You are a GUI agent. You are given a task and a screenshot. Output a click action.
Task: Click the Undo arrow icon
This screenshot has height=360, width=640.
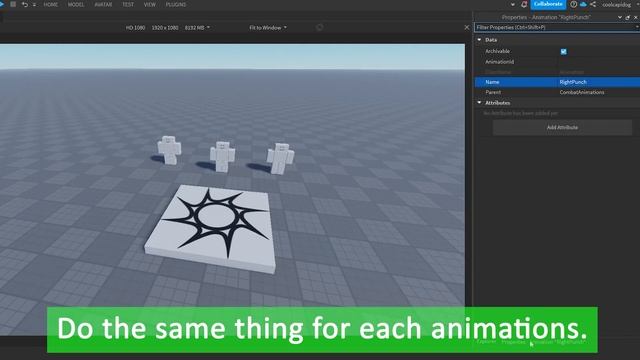tap(25, 4)
